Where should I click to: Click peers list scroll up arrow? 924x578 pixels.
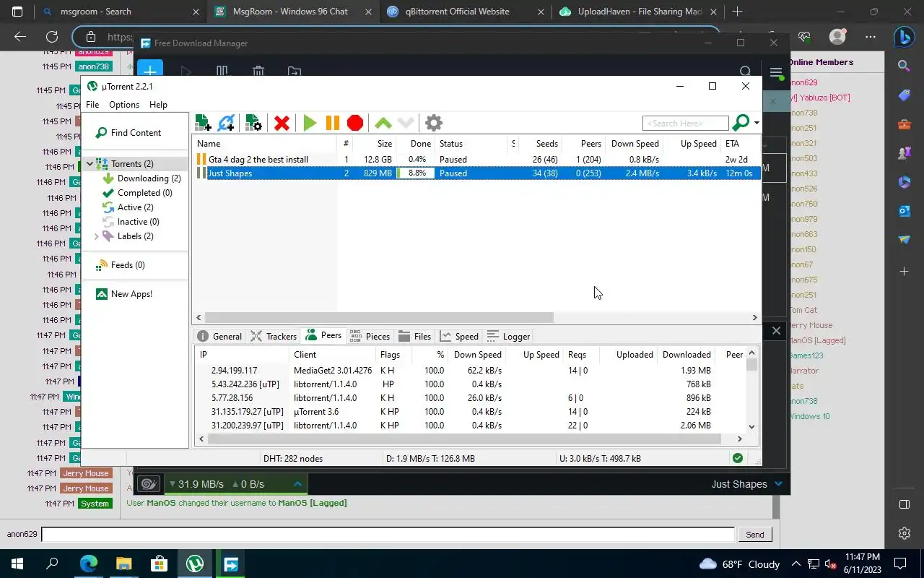tap(751, 353)
